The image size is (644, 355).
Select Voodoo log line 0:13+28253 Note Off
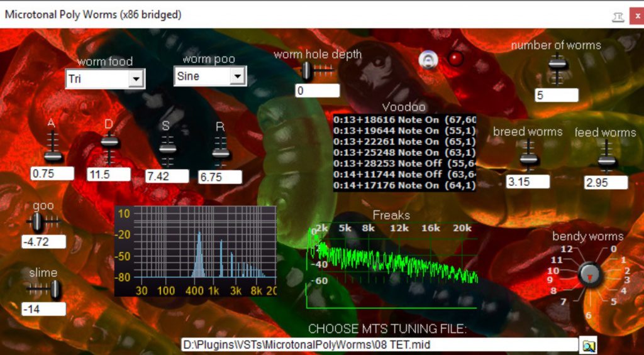[404, 163]
